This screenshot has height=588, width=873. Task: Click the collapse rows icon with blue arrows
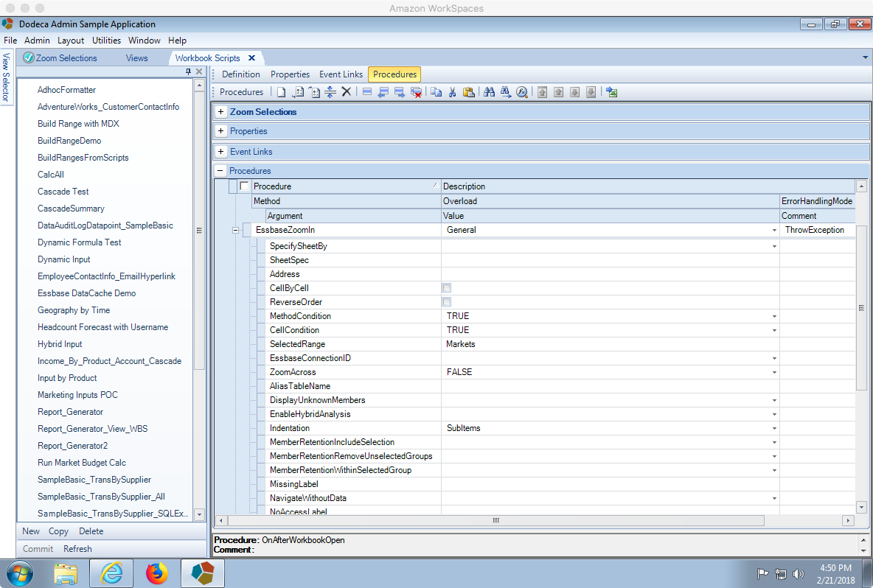[x=330, y=92]
